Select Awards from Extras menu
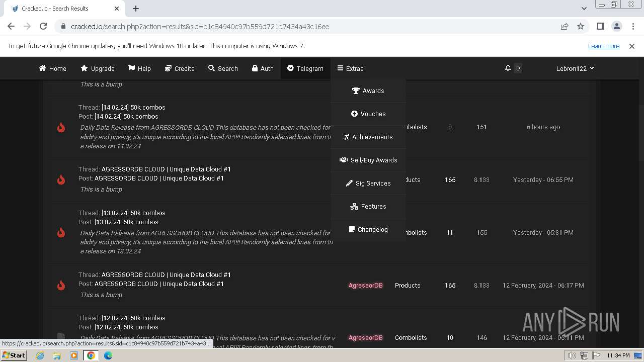 click(368, 90)
